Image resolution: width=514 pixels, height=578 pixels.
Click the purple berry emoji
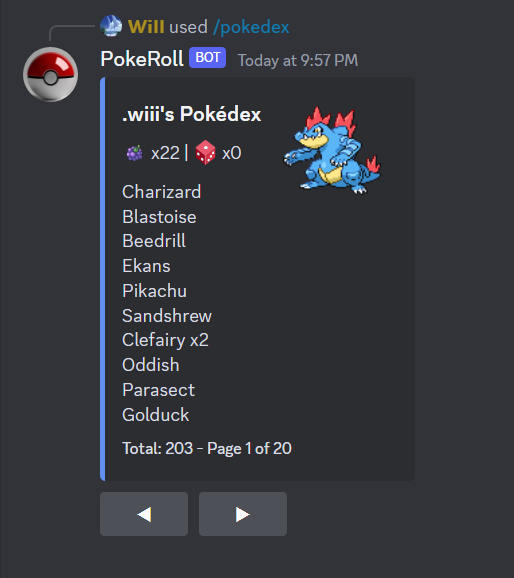coord(135,153)
